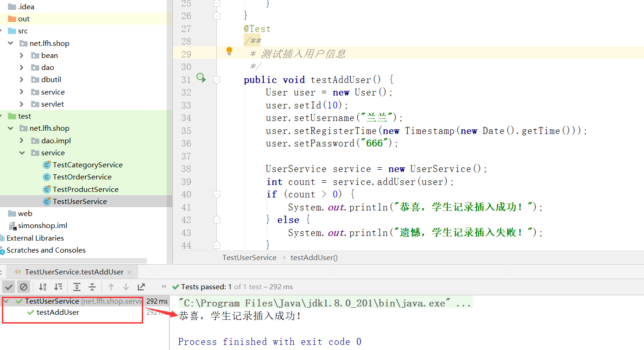Toggle Show Ignored tests button
This screenshot has width=644, height=350.
point(24,286)
